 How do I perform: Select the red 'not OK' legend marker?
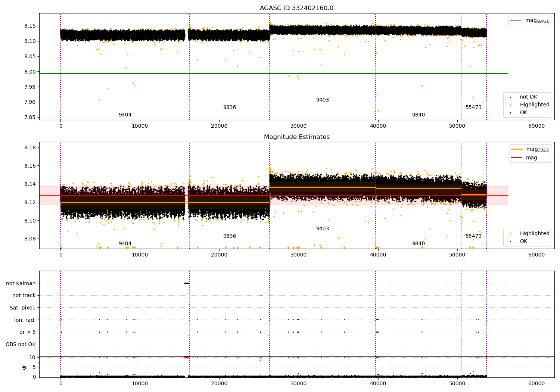click(x=510, y=97)
